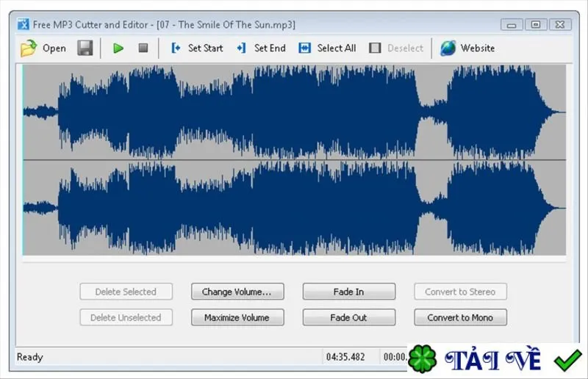
Task: Apply the Fade Out effect
Action: click(x=348, y=317)
